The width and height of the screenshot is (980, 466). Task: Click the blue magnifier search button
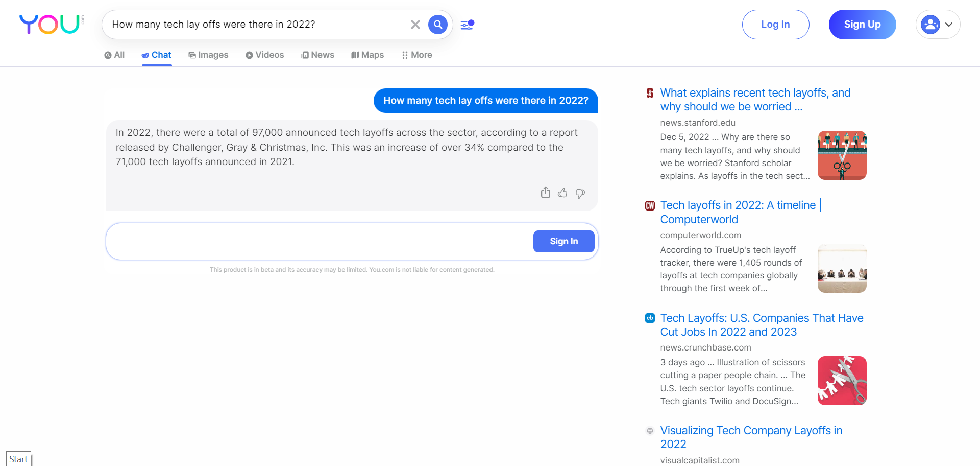tap(438, 24)
